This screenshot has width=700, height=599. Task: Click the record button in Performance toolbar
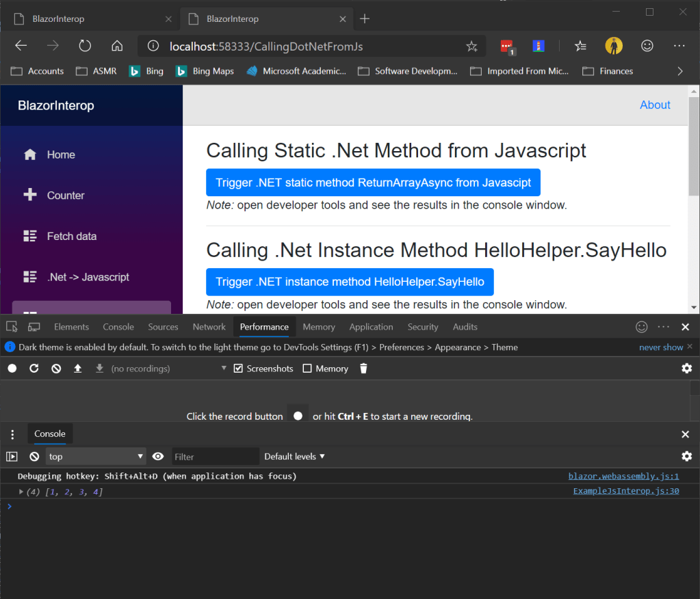(x=12, y=369)
